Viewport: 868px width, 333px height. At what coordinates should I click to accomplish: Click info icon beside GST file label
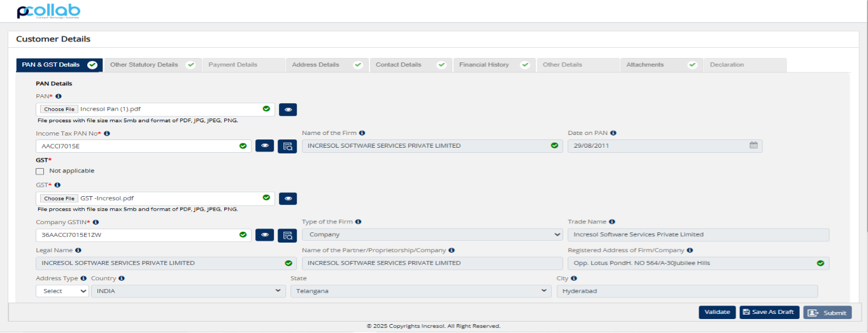(x=57, y=185)
